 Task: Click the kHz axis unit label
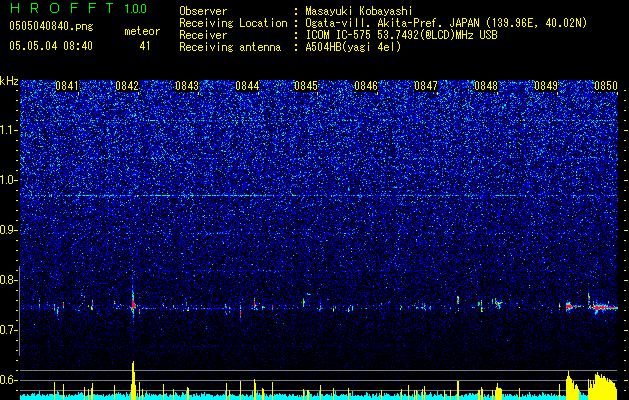(9, 81)
